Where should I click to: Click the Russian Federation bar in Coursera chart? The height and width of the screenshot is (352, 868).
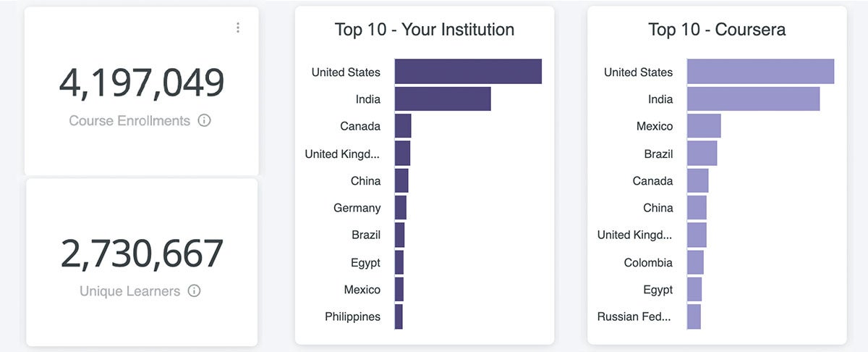[694, 317]
